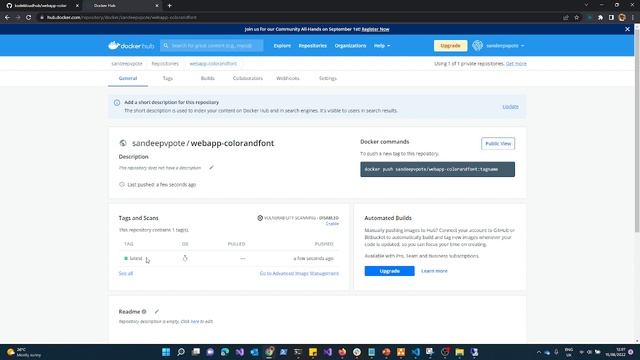Viewport: 640px width, 360px height.
Task: Click the help icon next to Readme
Action: 144,311
